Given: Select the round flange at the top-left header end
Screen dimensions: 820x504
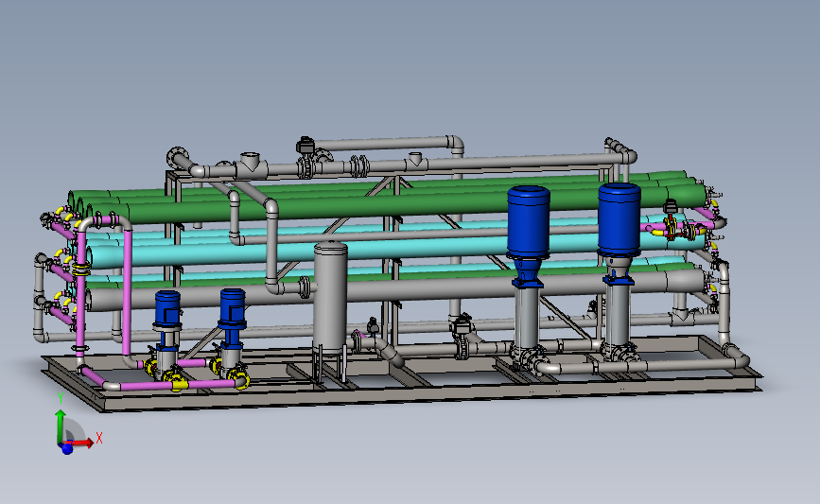Looking at the screenshot, I should click(x=177, y=156).
